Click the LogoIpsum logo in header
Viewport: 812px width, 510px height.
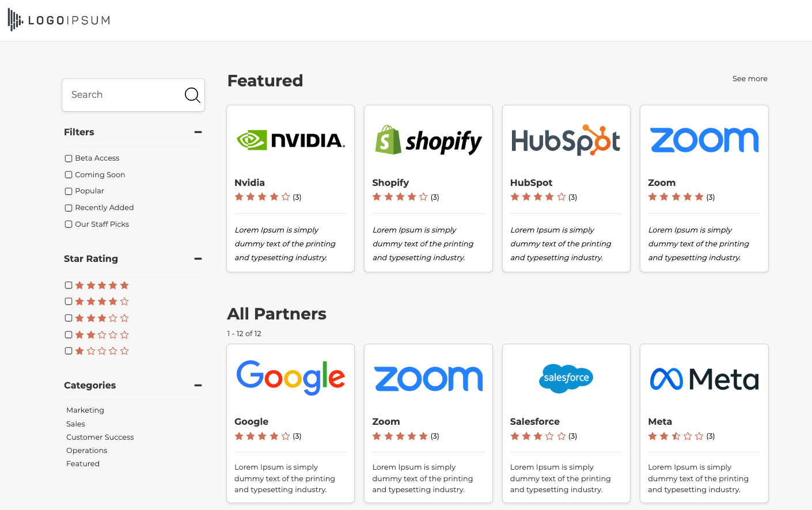59,20
